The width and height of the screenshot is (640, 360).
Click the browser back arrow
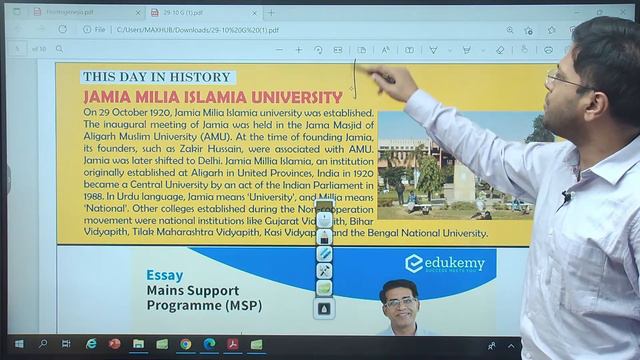tap(18, 29)
